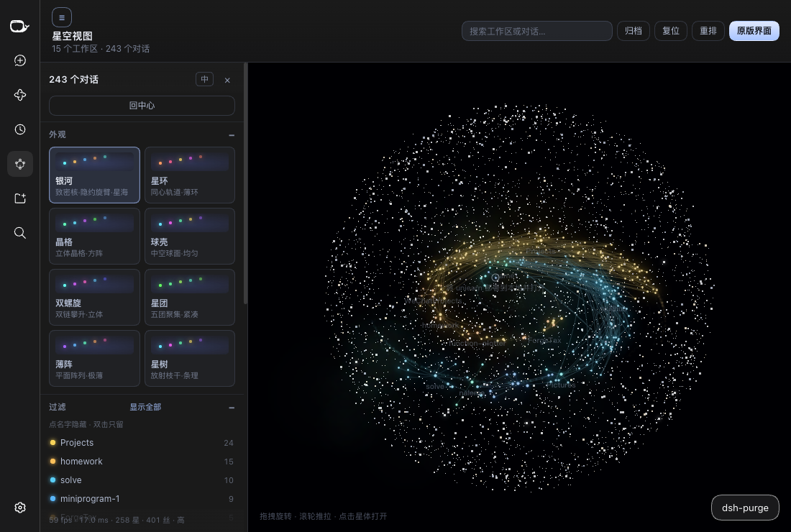This screenshot has width=791, height=532.
Task: Click the 复位 button
Action: 670,31
